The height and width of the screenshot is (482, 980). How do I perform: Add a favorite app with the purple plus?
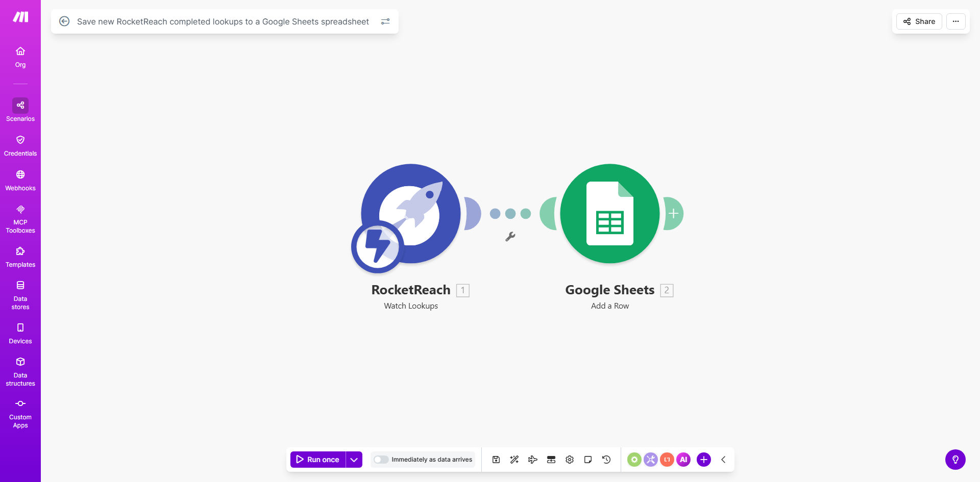pyautogui.click(x=704, y=460)
